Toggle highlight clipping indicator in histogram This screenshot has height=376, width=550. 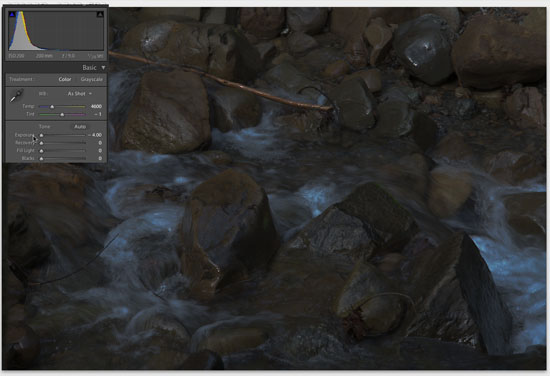click(x=100, y=14)
